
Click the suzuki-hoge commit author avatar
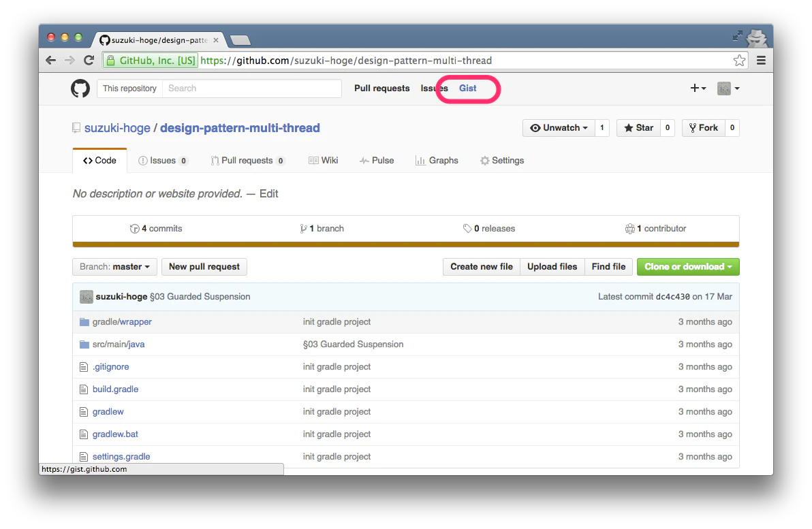(x=87, y=297)
